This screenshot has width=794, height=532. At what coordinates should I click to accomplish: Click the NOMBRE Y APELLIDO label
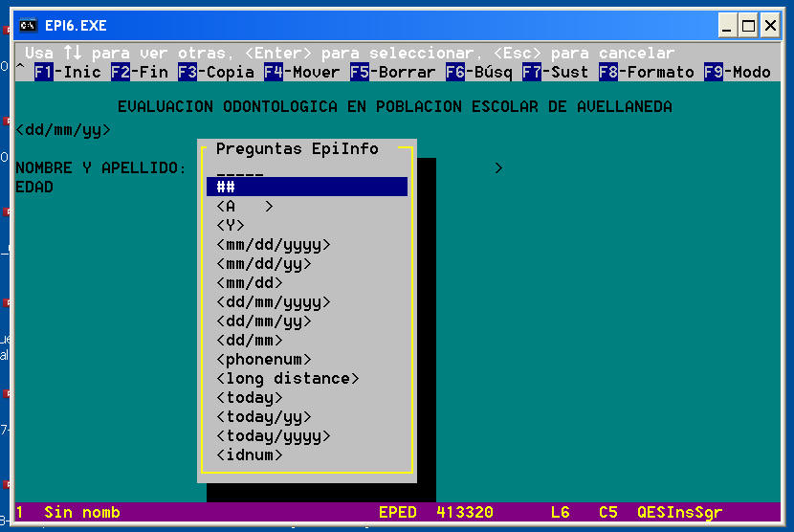click(100, 167)
